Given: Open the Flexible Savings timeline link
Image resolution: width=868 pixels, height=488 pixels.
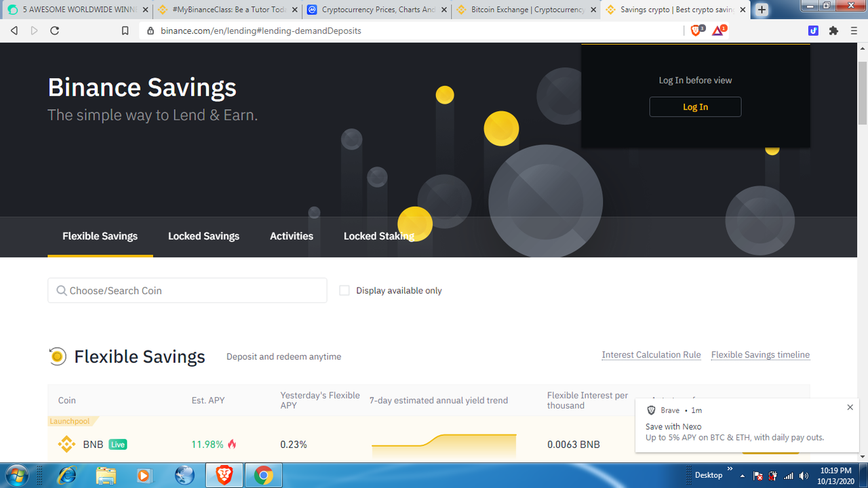Looking at the screenshot, I should tap(760, 355).
